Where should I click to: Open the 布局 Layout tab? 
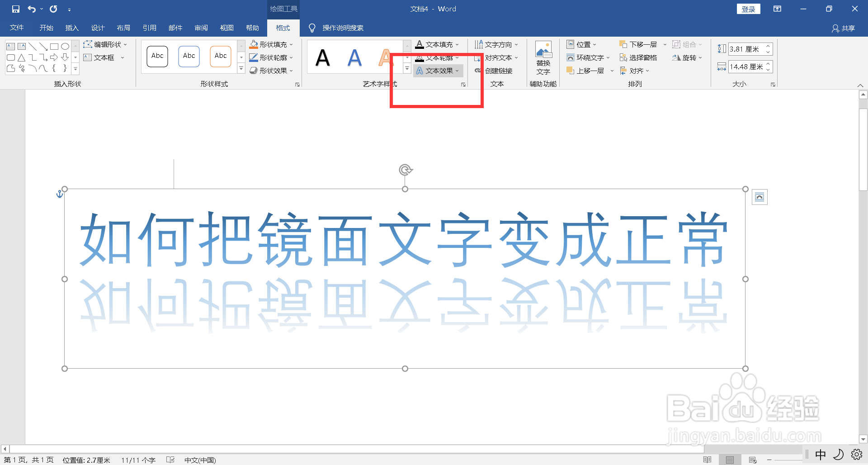coord(123,28)
